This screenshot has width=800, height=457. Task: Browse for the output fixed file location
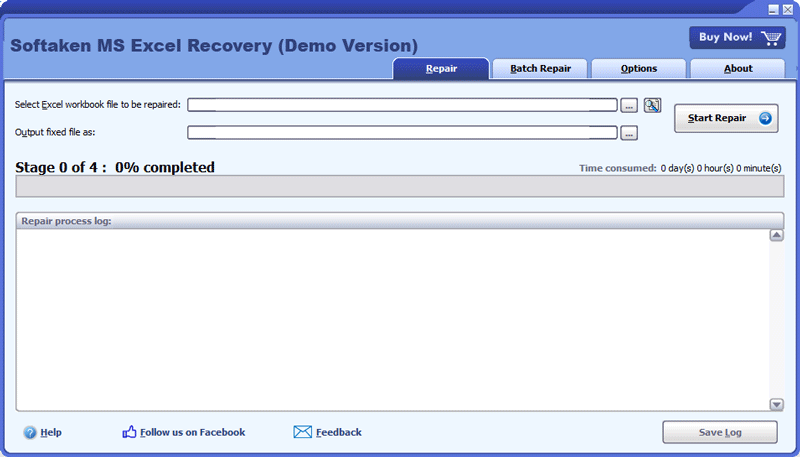point(629,133)
